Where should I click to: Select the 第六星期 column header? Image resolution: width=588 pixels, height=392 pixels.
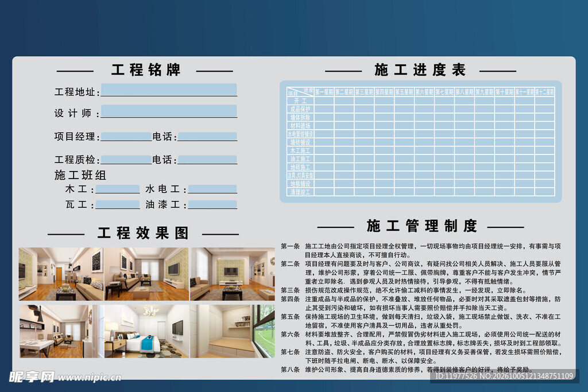click(x=424, y=92)
